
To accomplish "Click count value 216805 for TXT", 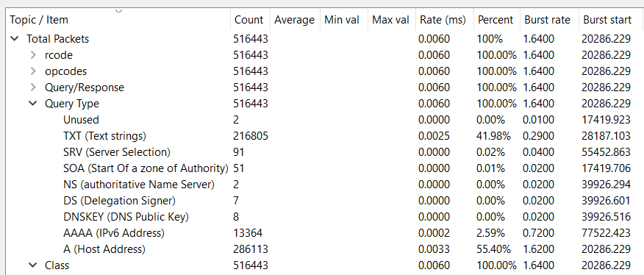I will (x=251, y=136).
